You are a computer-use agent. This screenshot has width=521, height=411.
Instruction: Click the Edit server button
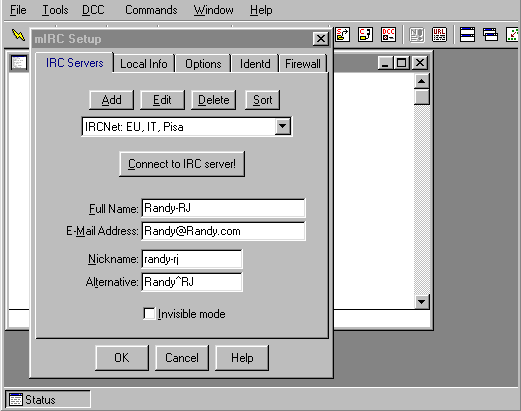click(x=162, y=100)
